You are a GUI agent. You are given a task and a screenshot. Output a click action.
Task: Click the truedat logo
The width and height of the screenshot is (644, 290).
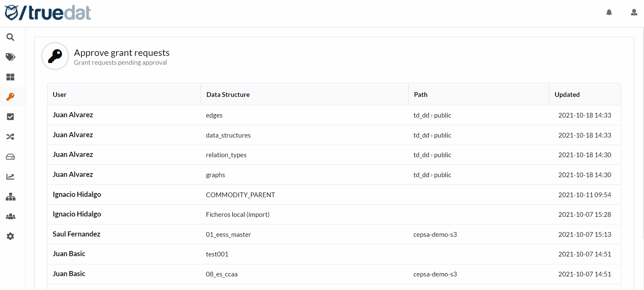[48, 13]
